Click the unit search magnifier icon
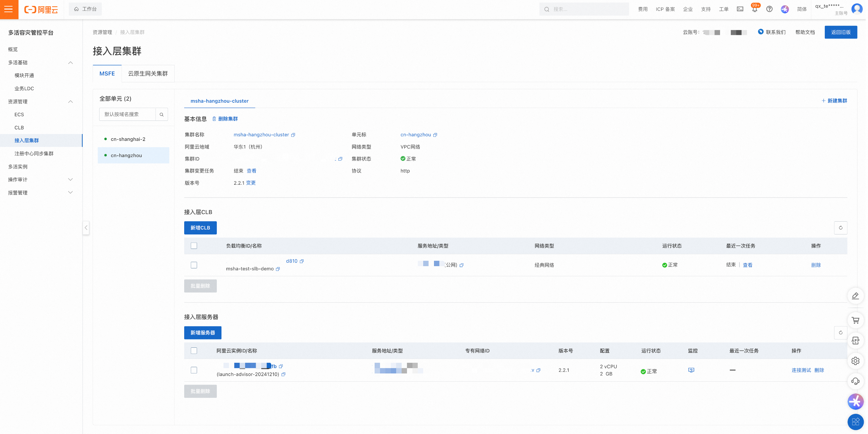The image size is (868, 434). click(x=162, y=115)
